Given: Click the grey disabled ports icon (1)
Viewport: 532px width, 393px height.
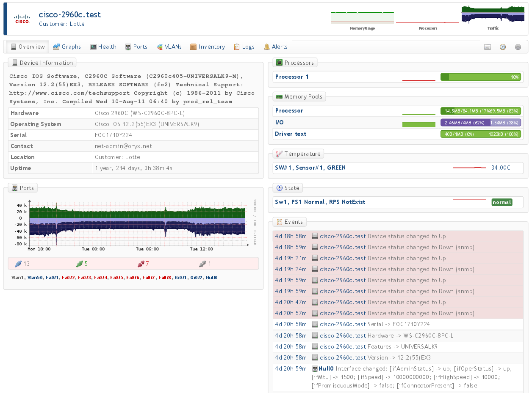Looking at the screenshot, I should [202, 264].
